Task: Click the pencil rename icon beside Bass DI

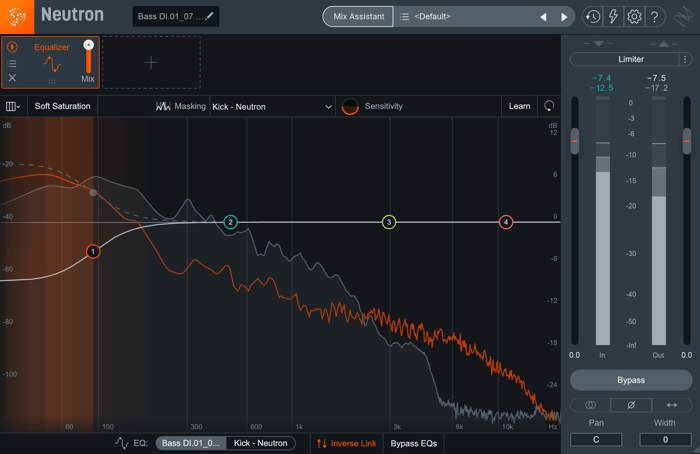Action: click(210, 16)
